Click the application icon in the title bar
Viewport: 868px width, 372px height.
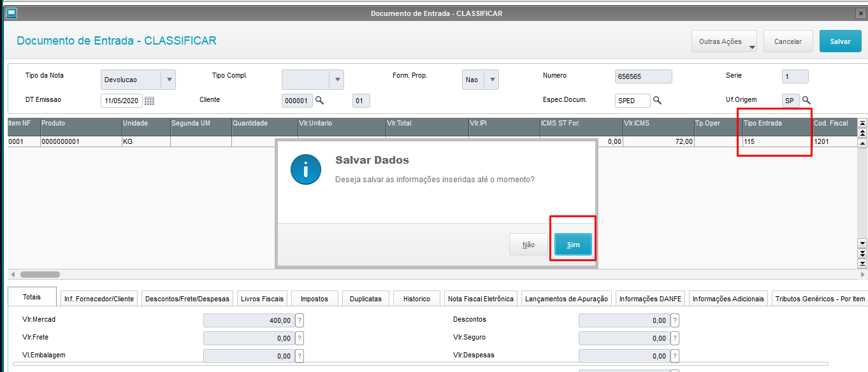(11, 13)
